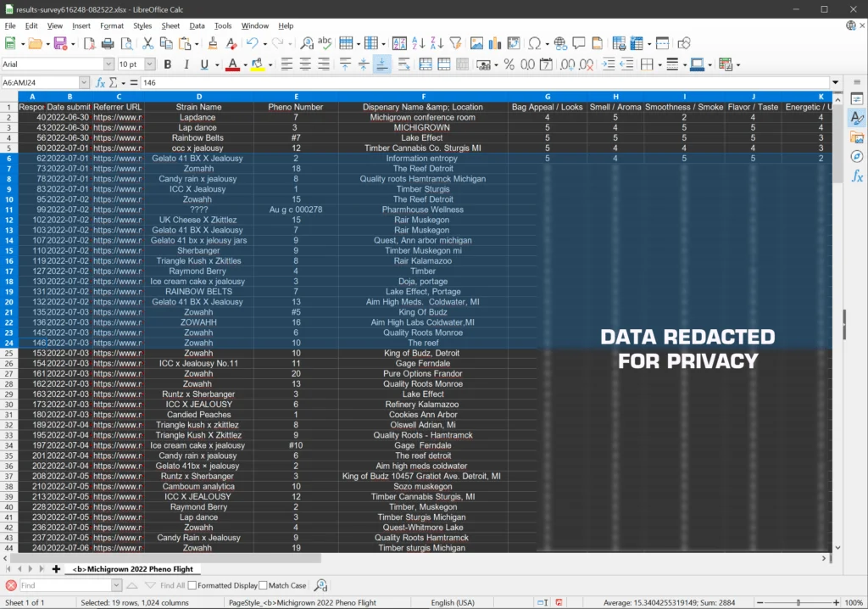The height and width of the screenshot is (609, 868).
Task: Select the Michigrown 2022 Pheno Flight sheet tab
Action: (x=132, y=569)
